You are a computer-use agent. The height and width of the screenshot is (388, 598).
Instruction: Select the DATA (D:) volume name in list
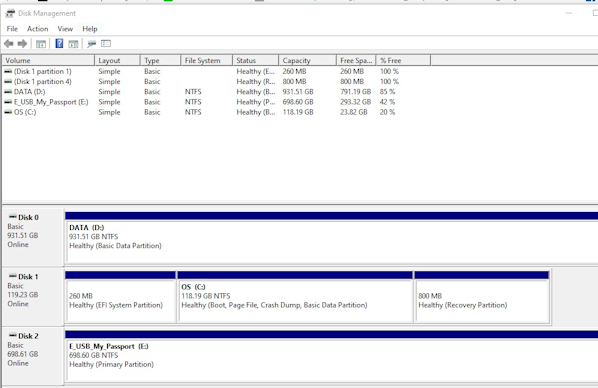(29, 92)
